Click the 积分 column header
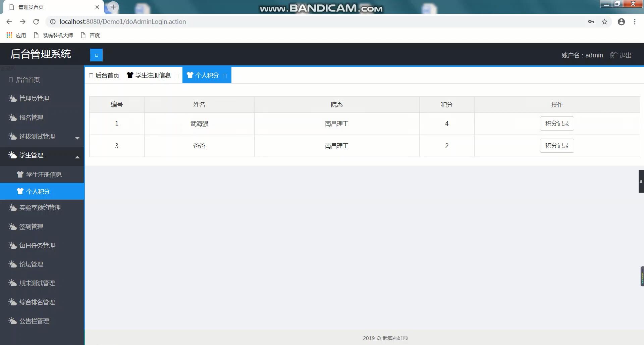Screen dimensions: 644x345 [447, 105]
